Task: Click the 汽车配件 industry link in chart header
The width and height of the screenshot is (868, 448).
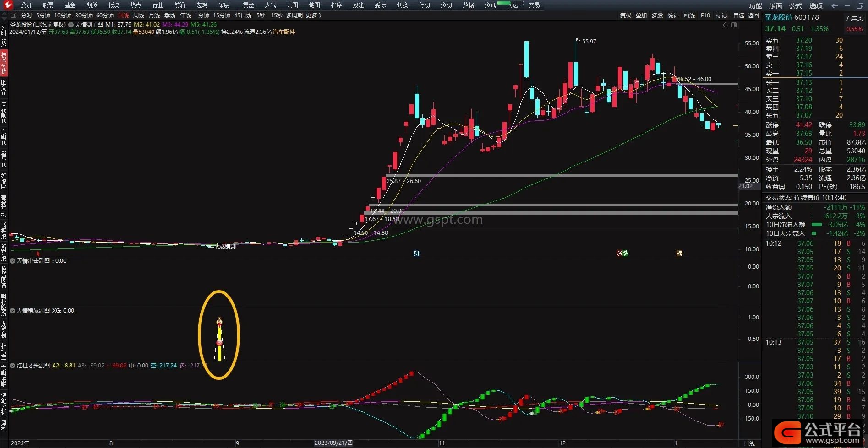Action: (284, 32)
